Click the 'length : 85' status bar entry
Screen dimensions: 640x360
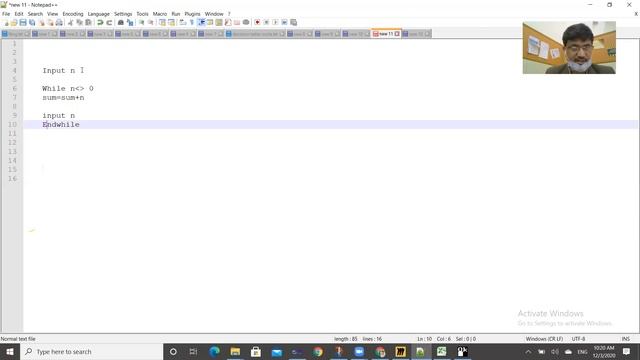pyautogui.click(x=345, y=339)
